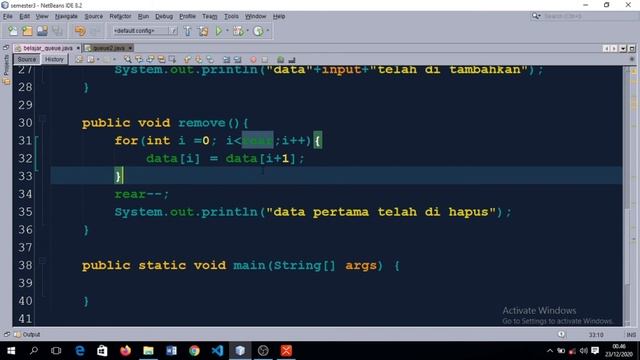
Task: Jump to Next Bookmark
Action: pos(198,60)
